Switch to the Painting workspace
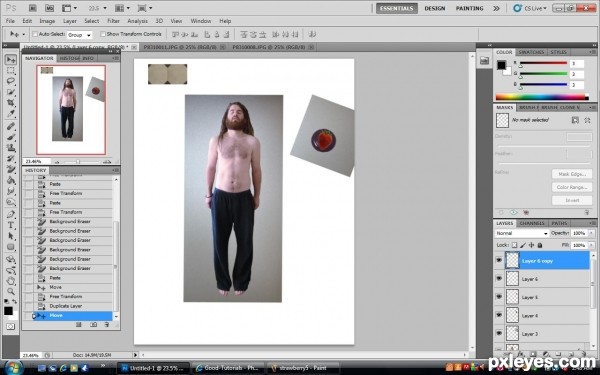Image resolution: width=600 pixels, height=375 pixels. pos(470,8)
